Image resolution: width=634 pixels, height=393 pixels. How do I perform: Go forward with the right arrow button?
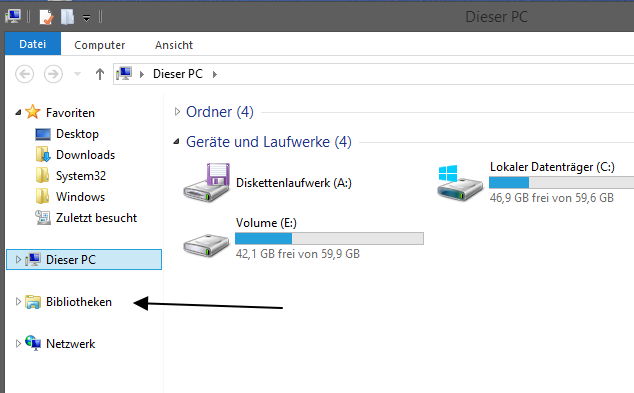[53, 74]
